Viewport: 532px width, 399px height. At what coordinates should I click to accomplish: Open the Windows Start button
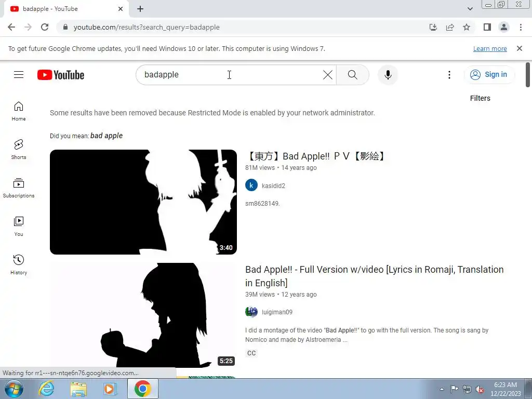point(14,389)
